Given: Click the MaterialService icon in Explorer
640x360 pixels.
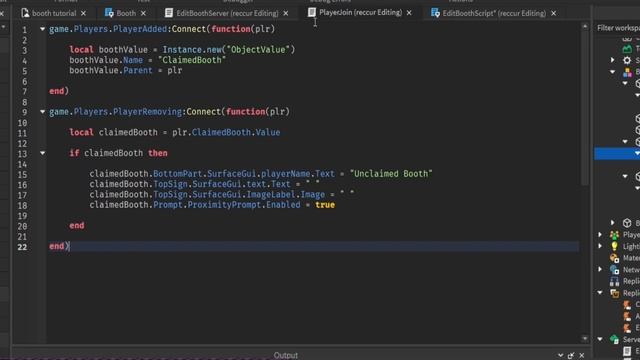Looking at the screenshot, I should 614,258.
